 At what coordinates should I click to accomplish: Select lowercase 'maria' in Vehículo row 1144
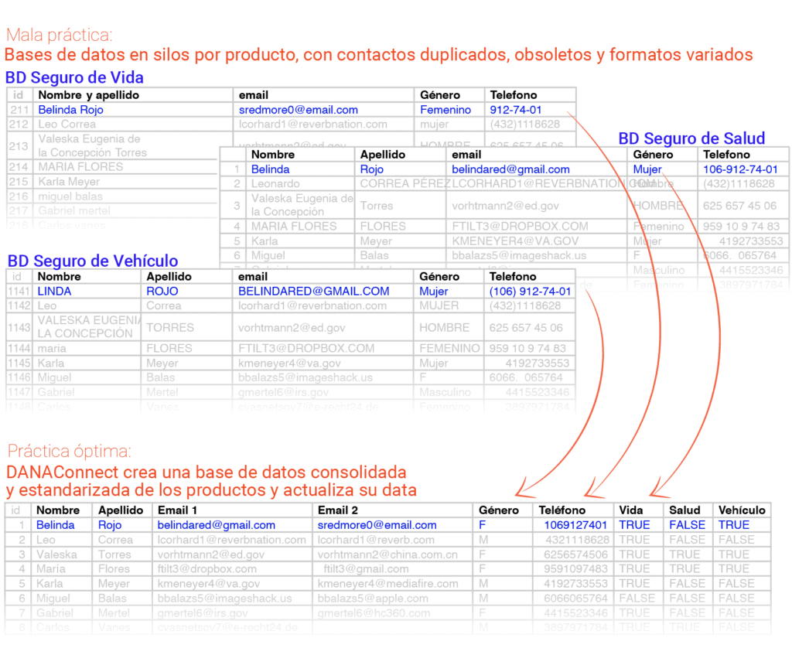tap(52, 348)
